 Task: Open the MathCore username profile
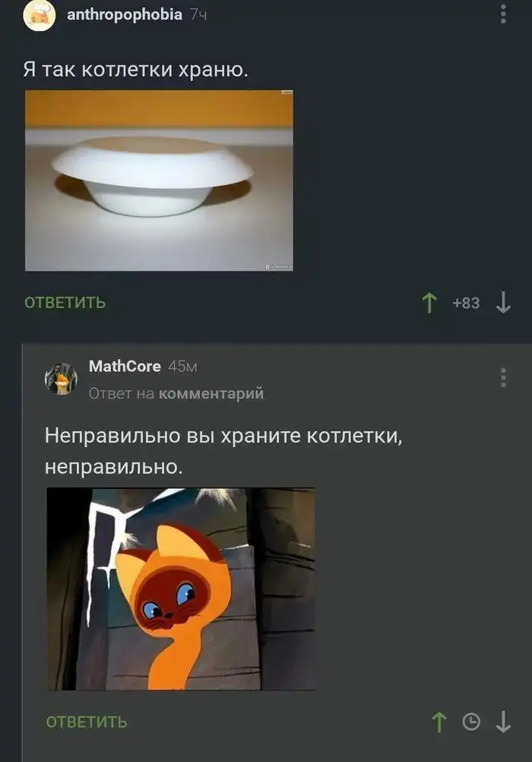point(125,366)
